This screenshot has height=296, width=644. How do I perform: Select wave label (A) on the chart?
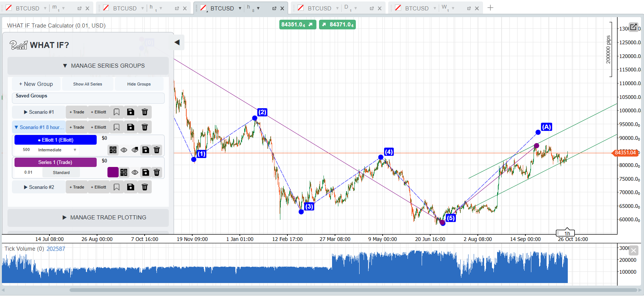[x=546, y=127]
